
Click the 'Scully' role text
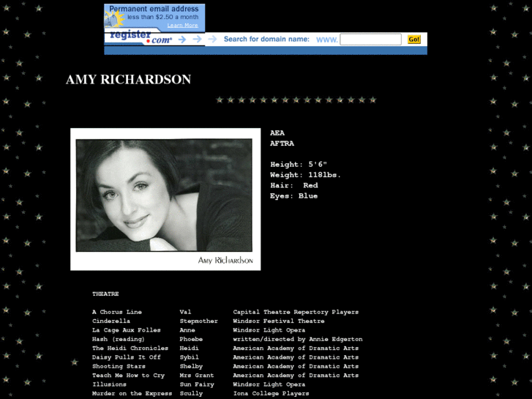coord(191,394)
